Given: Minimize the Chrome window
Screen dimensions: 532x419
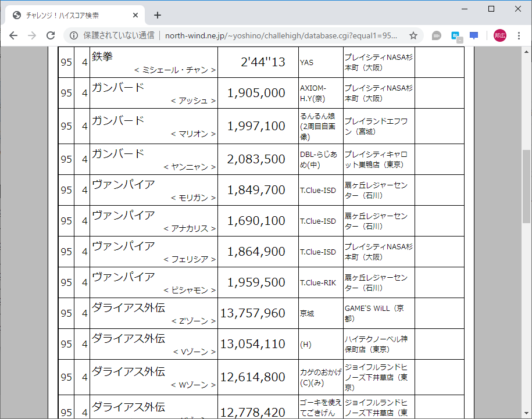Looking at the screenshot, I should (x=465, y=9).
